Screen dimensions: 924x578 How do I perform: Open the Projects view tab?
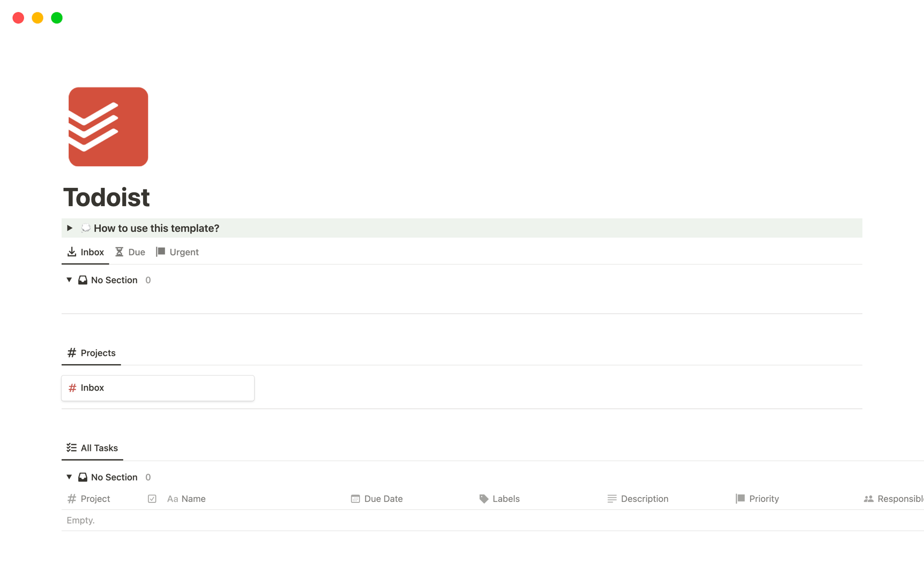(x=91, y=353)
